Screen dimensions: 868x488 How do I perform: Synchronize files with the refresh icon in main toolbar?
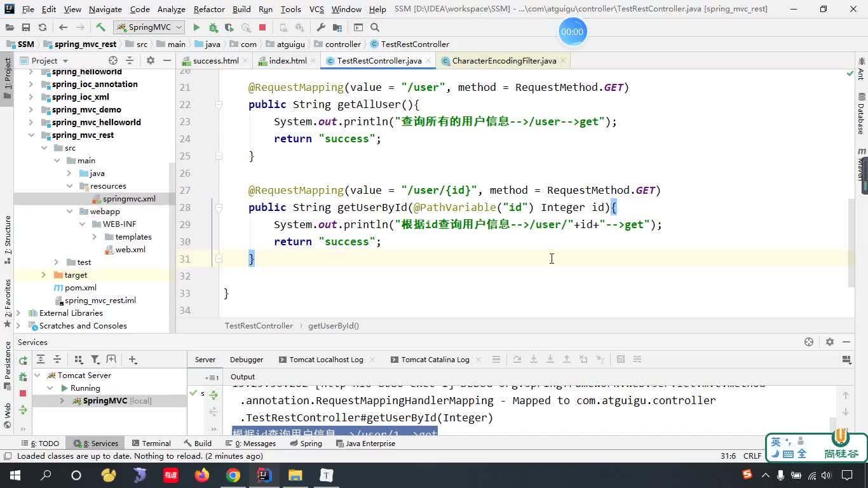tap(42, 27)
